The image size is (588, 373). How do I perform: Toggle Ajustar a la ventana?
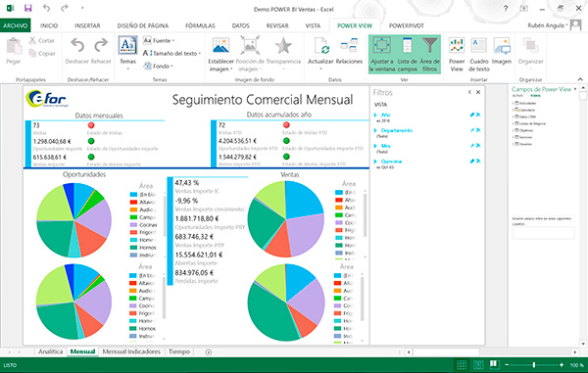382,54
